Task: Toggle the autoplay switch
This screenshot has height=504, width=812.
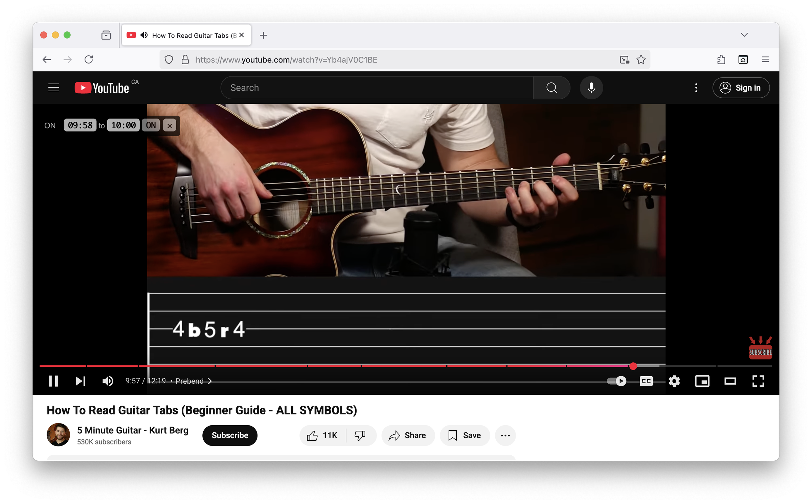Action: point(616,381)
